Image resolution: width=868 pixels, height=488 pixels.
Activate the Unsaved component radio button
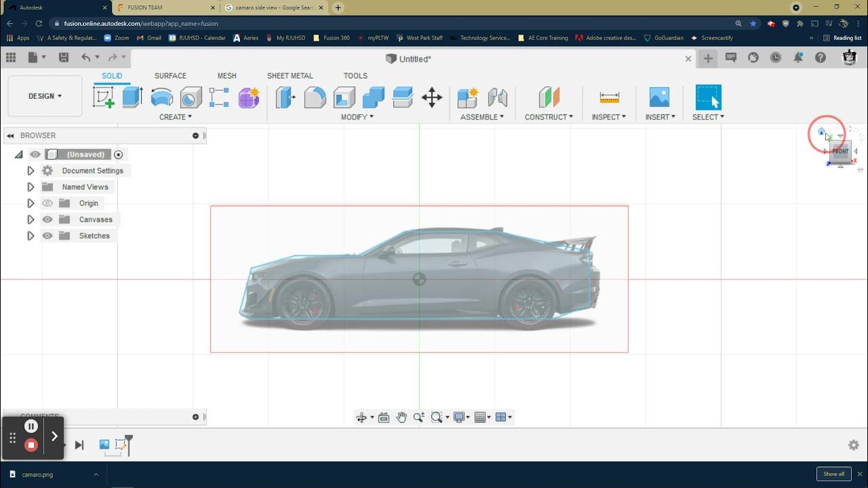click(x=118, y=155)
